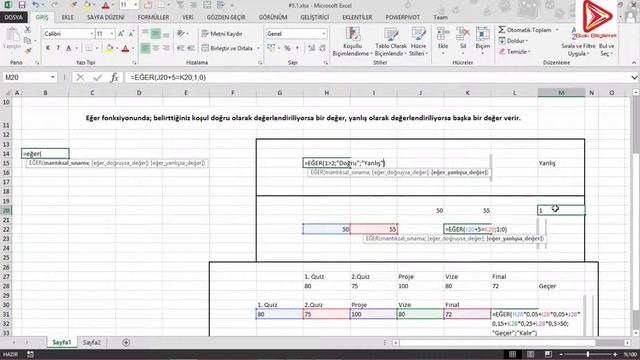Open the Calibri font name dropdown
This screenshot has width=640, height=360.
[92, 33]
